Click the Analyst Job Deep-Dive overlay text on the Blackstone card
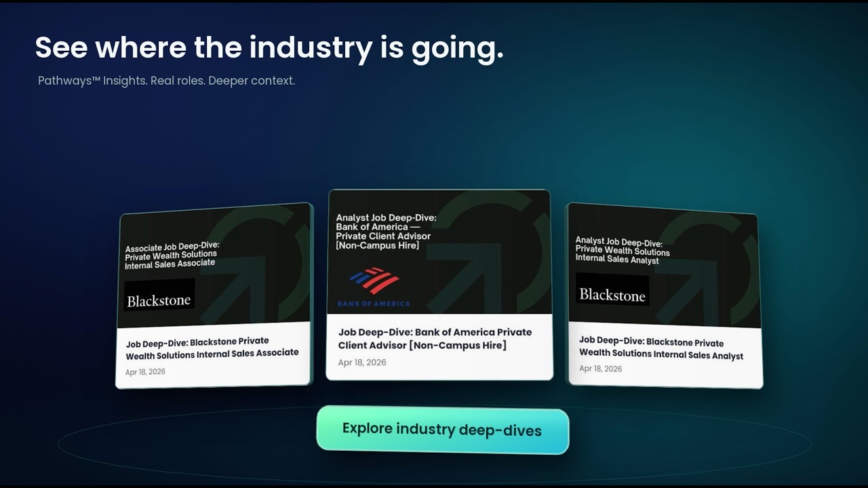This screenshot has height=488, width=868. pos(623,250)
